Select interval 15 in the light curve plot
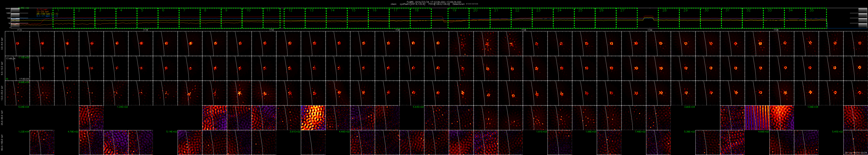 358,18
